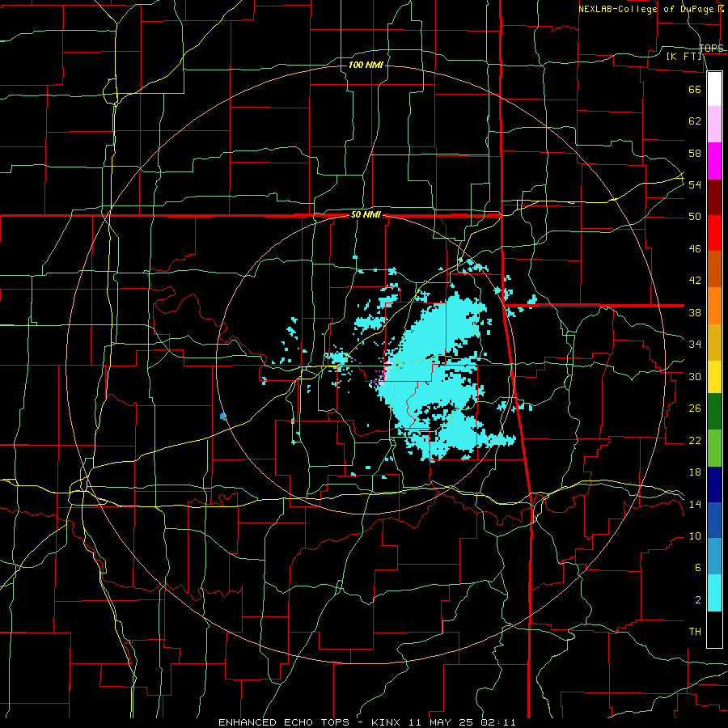The image size is (728, 728).
Task: Click the legend value 34
Action: [695, 345]
